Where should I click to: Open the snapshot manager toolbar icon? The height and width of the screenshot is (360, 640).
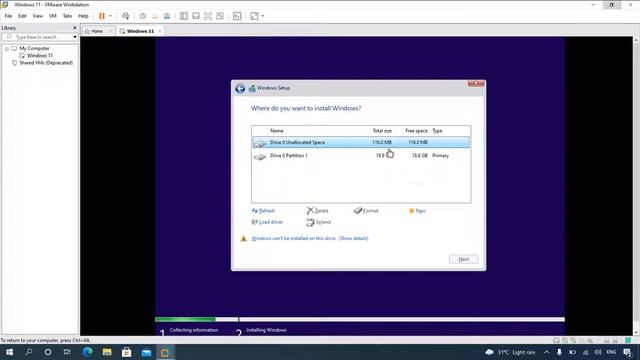point(167,16)
